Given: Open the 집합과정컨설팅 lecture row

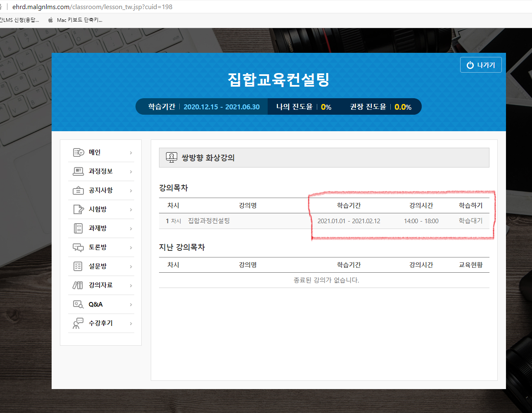Looking at the screenshot, I should 209,221.
